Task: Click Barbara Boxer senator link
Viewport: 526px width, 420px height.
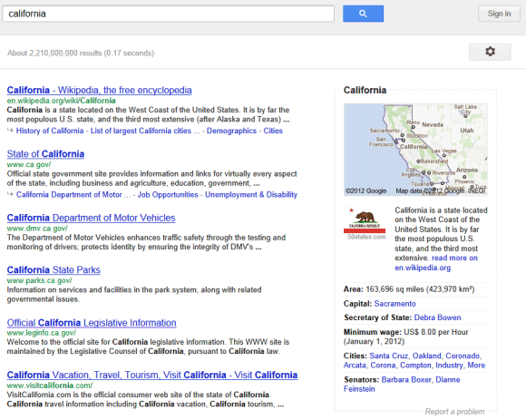Action: coord(406,380)
